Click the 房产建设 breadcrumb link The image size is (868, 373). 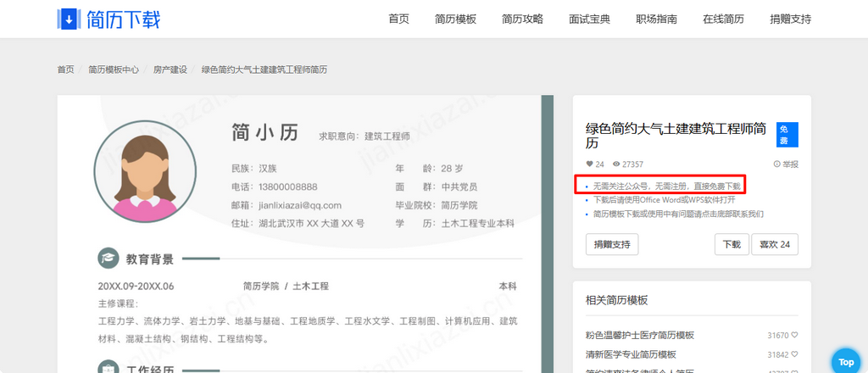coord(170,70)
